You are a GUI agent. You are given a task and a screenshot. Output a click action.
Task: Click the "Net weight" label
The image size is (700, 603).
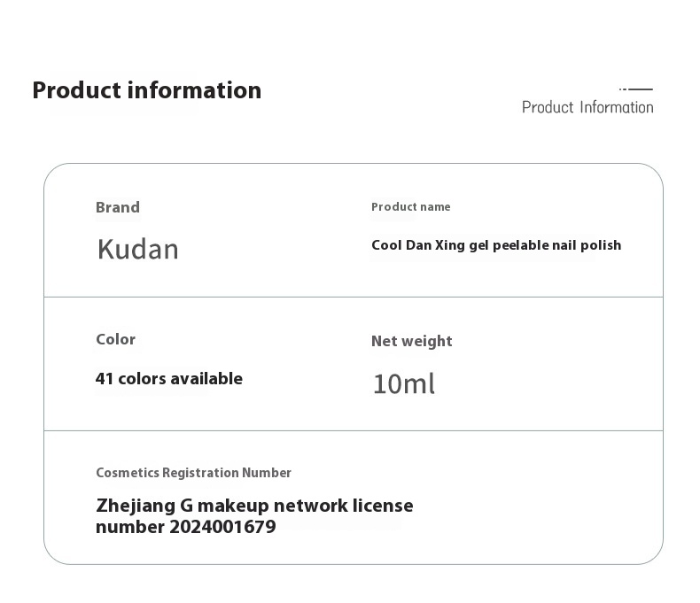411,341
